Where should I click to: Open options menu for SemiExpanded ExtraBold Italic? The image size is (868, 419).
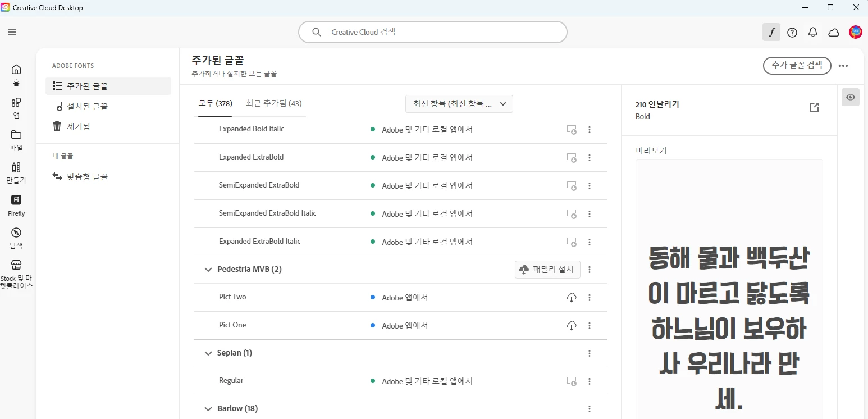[x=590, y=214]
